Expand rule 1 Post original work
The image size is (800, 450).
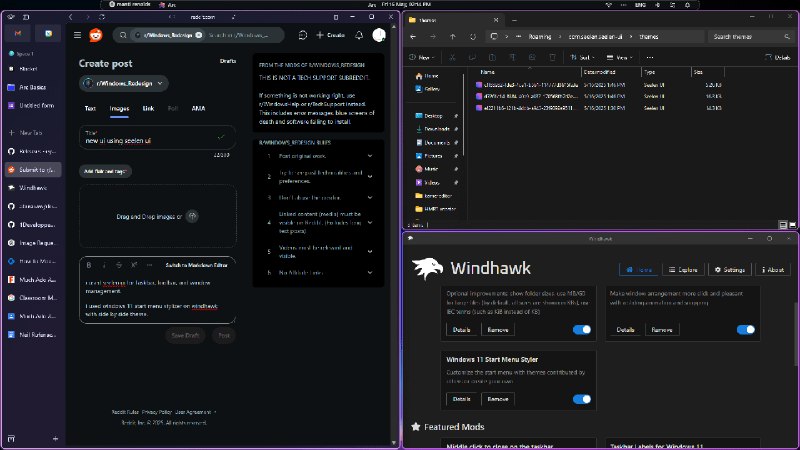pos(370,156)
